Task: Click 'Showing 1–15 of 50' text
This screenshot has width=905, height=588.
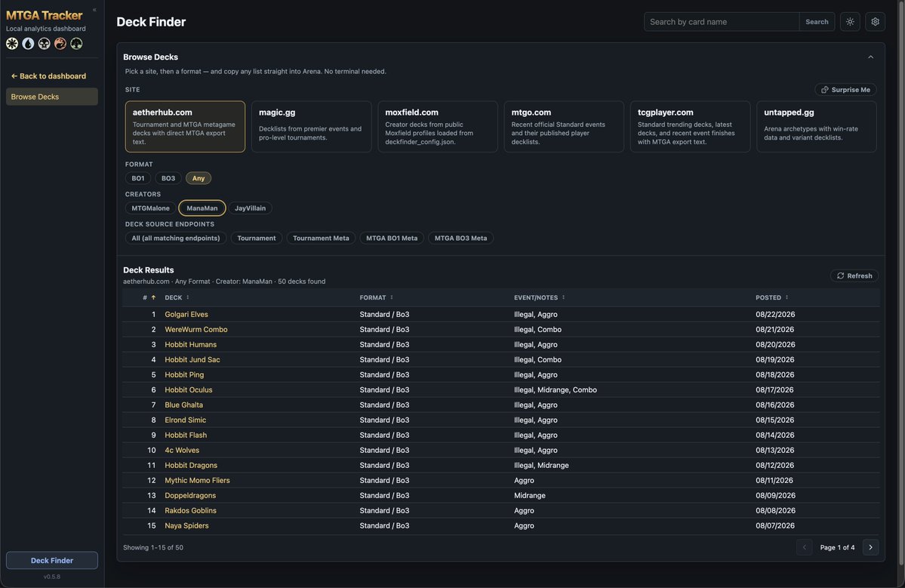Action: 153,547
